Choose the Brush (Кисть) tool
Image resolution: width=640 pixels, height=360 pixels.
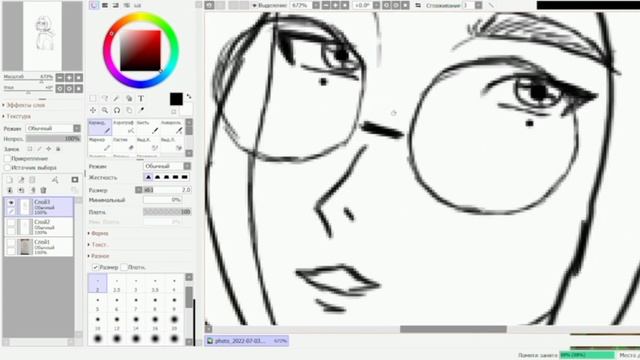(148, 127)
